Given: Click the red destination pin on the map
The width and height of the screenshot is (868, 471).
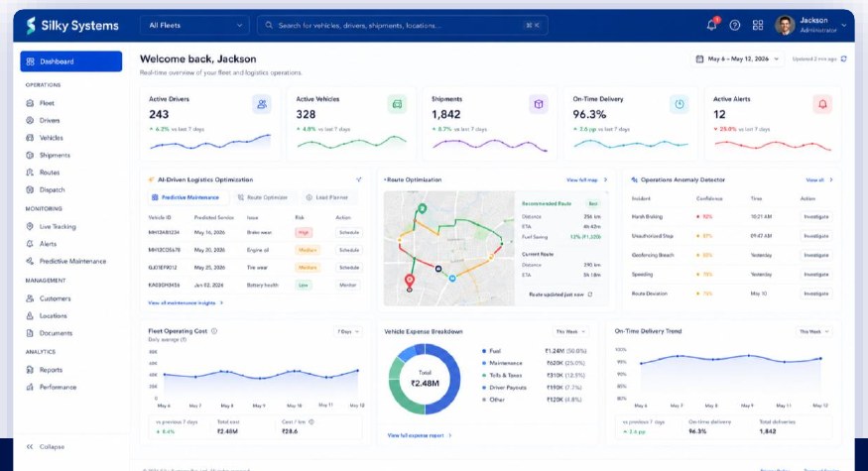Looking at the screenshot, I should [409, 282].
